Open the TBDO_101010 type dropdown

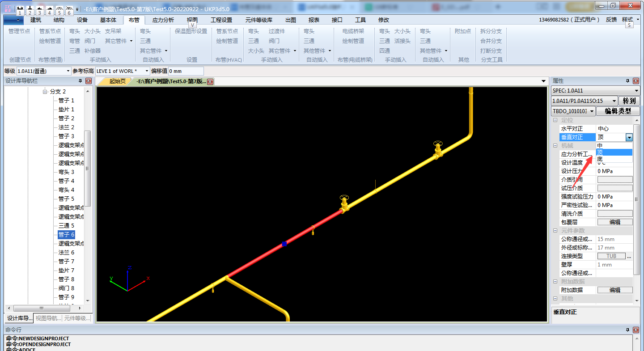(x=573, y=111)
